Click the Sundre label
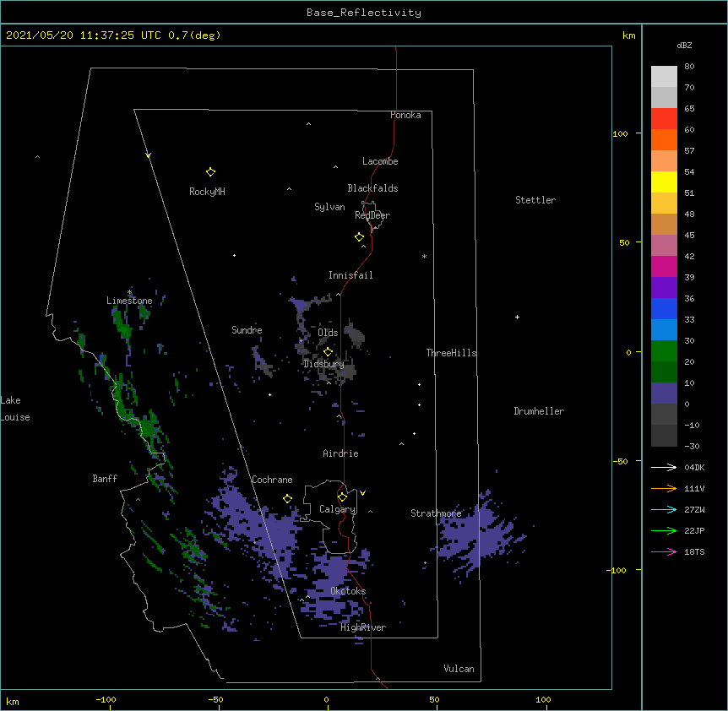Screen dimensions: 728x711 point(247,330)
